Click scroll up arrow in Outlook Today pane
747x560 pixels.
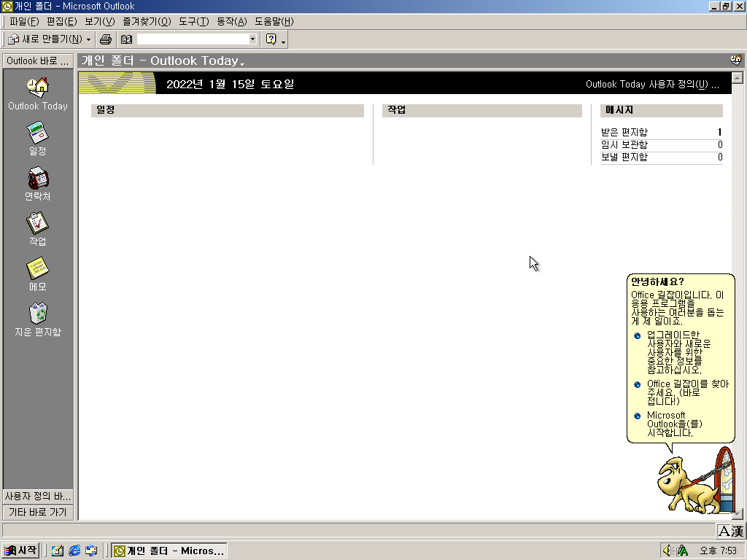[x=737, y=77]
